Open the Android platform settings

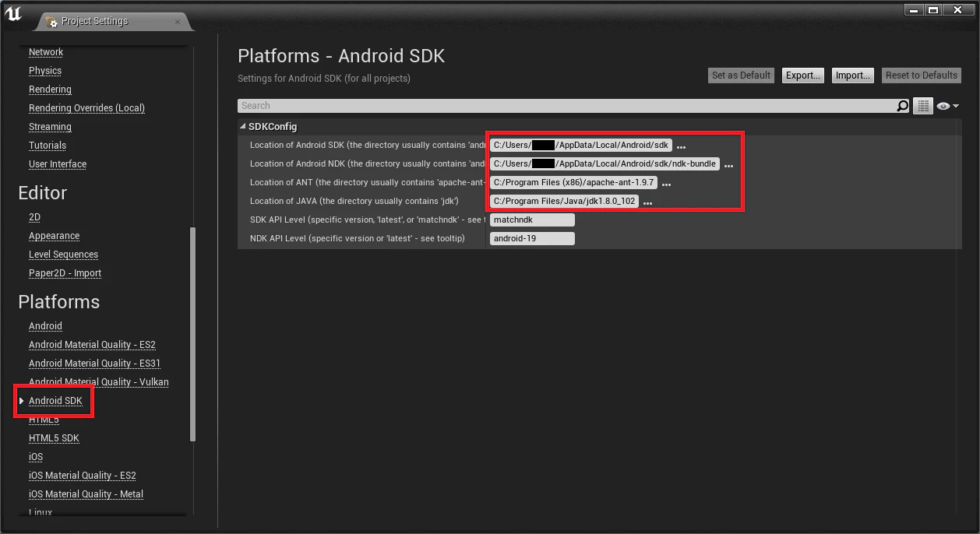[x=45, y=326]
